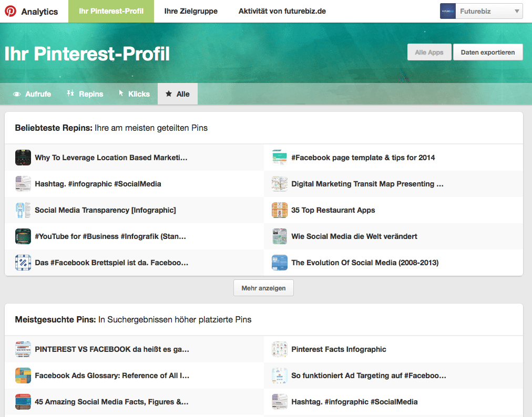Open the 'Why To Leverage Location Based Marketi…' pin title
This screenshot has width=532, height=417.
click(111, 158)
